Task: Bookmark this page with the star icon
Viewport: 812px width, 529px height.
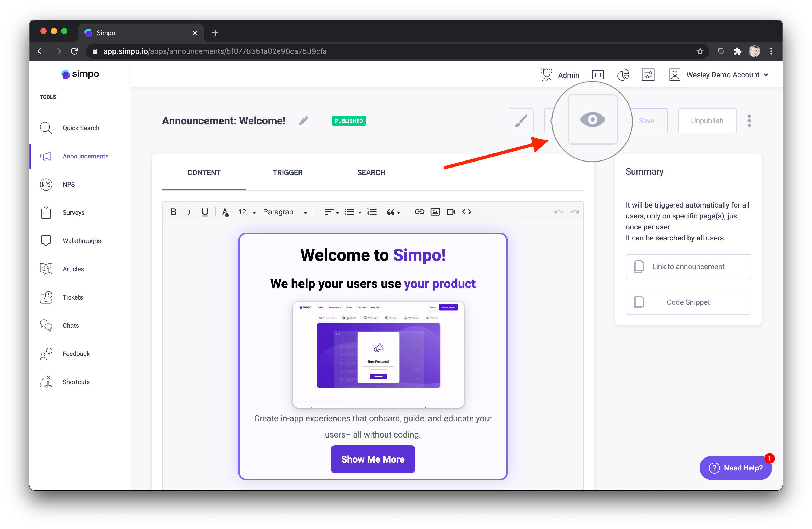Action: pyautogui.click(x=700, y=51)
